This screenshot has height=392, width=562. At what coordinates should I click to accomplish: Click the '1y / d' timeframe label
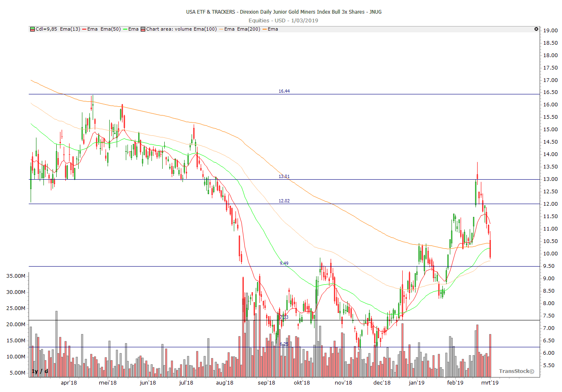40,371
